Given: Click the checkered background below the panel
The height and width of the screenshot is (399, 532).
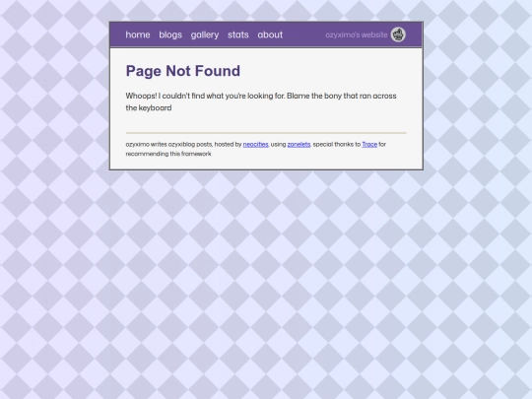Looking at the screenshot, I should (266, 272).
